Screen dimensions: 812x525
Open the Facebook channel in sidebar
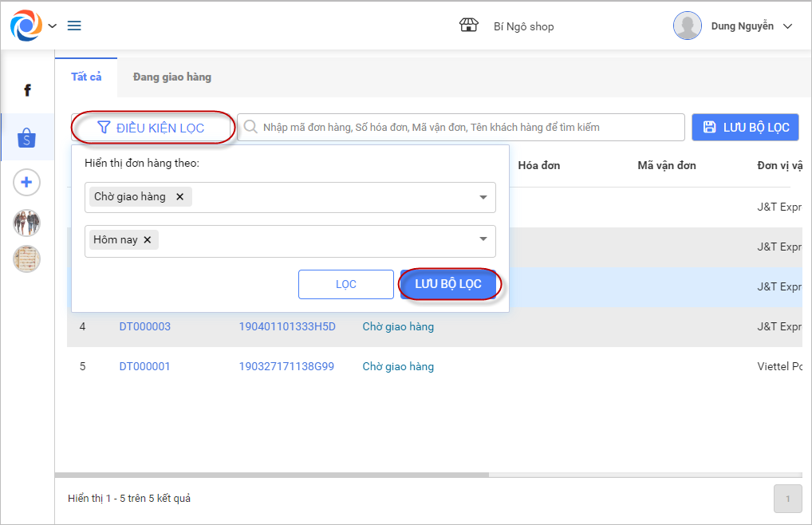click(27, 90)
